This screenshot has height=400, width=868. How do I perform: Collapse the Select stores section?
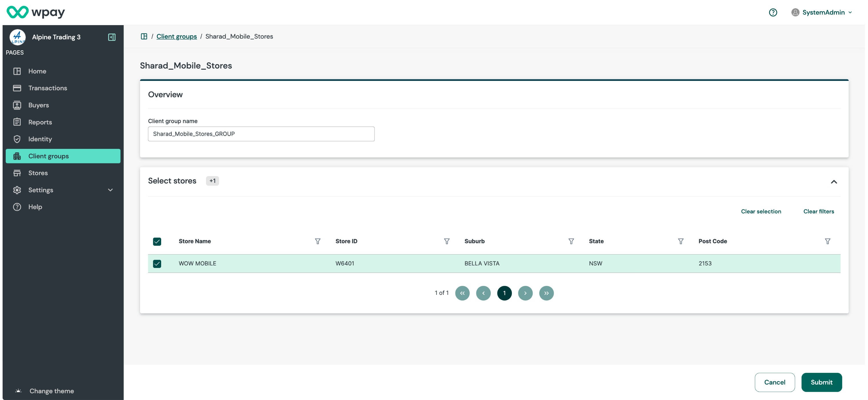835,182
